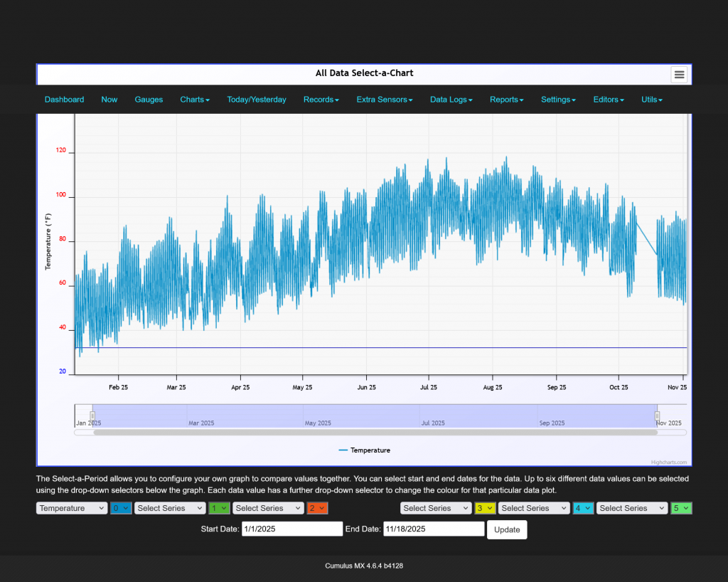Open the Temperature data series dropdown

tap(71, 508)
